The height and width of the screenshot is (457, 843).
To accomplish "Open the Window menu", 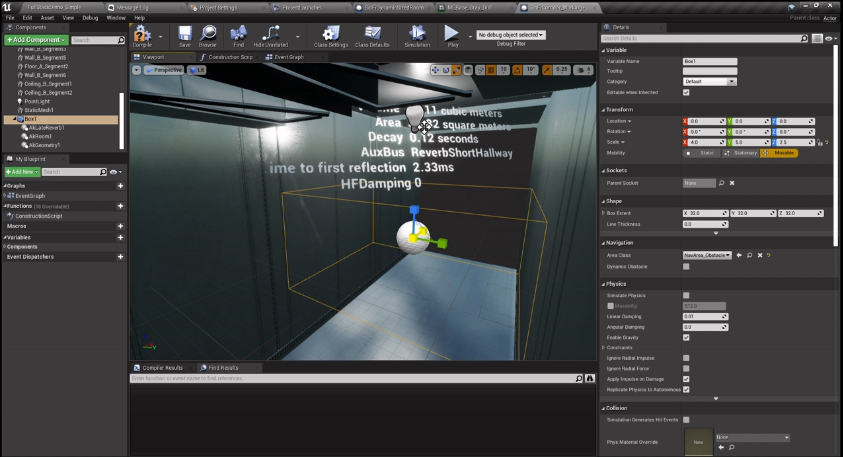I will (x=116, y=17).
